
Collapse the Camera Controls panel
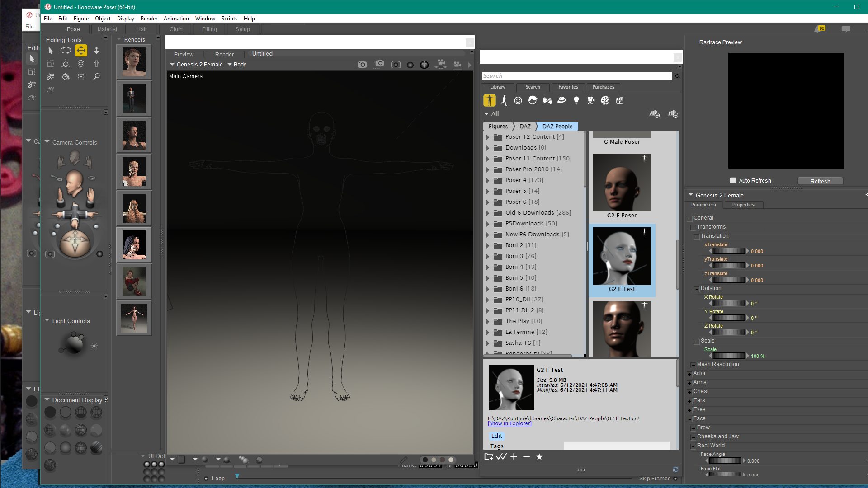47,142
